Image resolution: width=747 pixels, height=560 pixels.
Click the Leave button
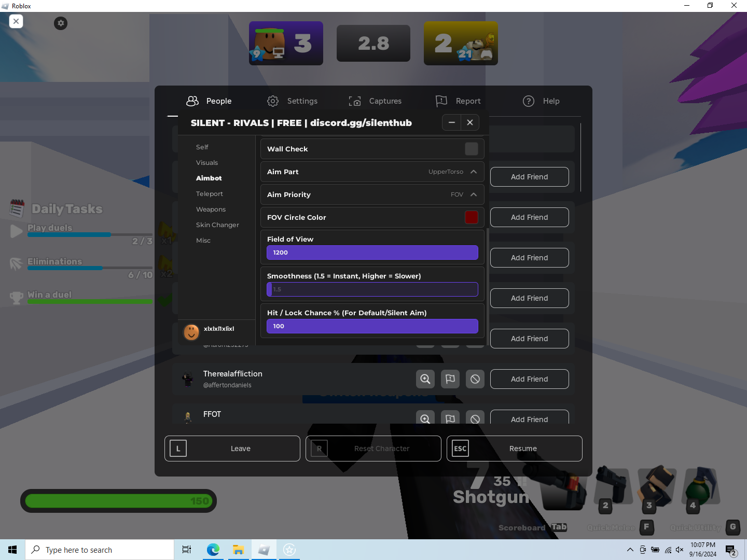click(x=232, y=449)
